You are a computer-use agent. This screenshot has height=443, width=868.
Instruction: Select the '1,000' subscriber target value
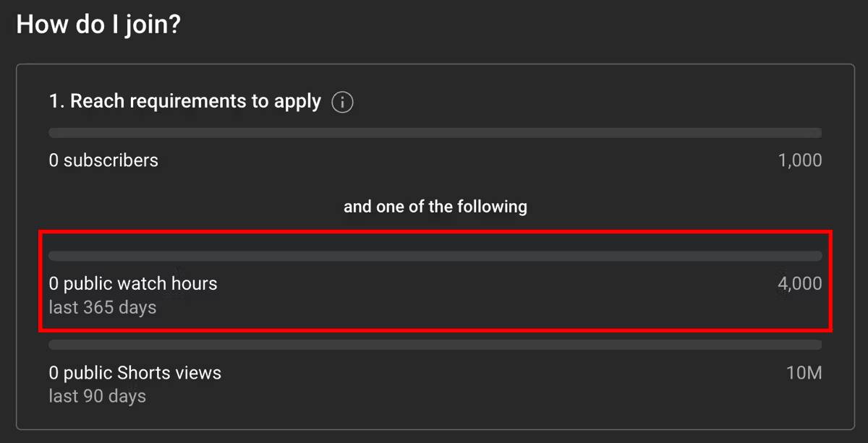point(799,160)
